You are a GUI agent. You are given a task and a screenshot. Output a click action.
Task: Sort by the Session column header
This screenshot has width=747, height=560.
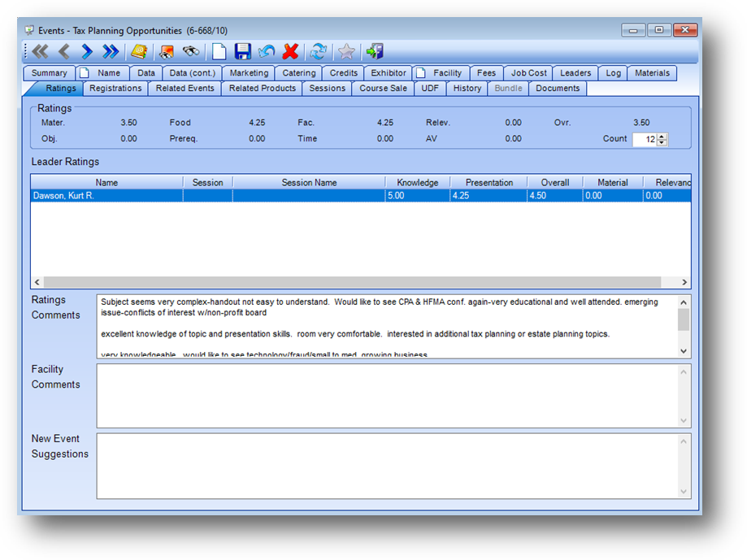pos(208,182)
